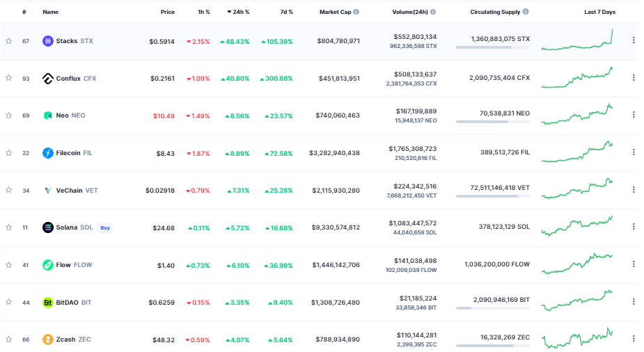Open the Stacks STX coin page link
The width and height of the screenshot is (644, 352).
(74, 41)
